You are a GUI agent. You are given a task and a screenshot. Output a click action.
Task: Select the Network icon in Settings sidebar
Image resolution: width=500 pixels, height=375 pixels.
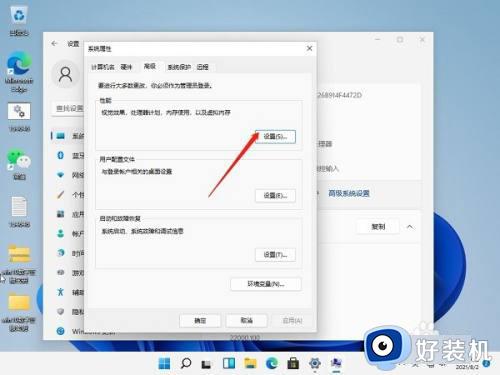(60, 175)
